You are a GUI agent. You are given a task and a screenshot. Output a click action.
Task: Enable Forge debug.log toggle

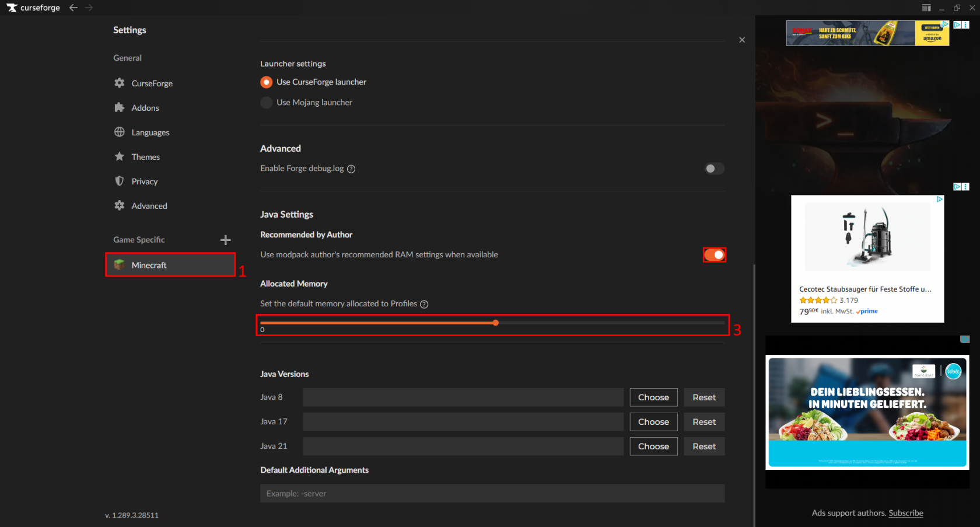(713, 168)
